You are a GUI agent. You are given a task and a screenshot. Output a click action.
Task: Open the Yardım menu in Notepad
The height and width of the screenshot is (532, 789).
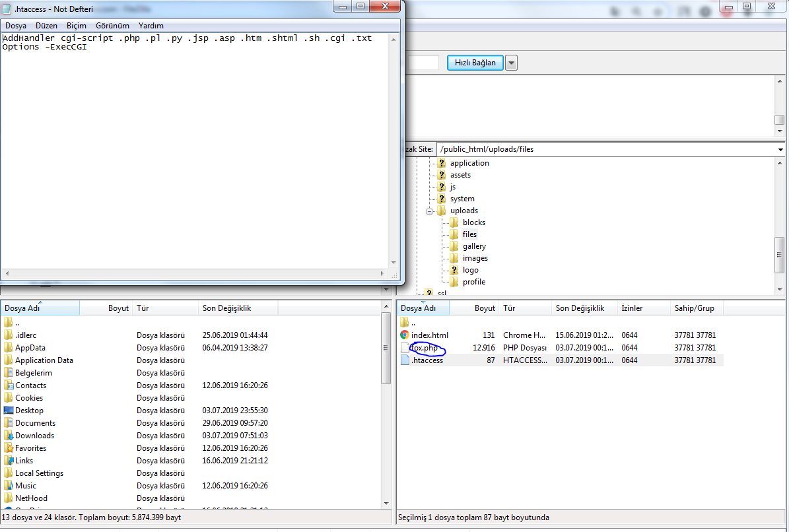point(151,26)
